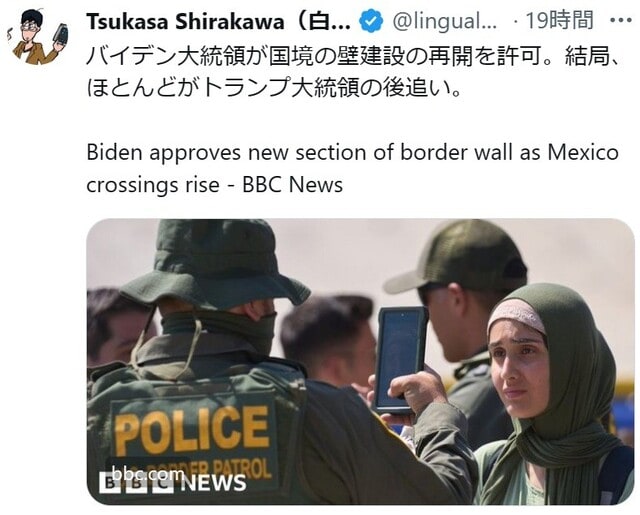Open the BBC News article preview image

pyautogui.click(x=360, y=362)
